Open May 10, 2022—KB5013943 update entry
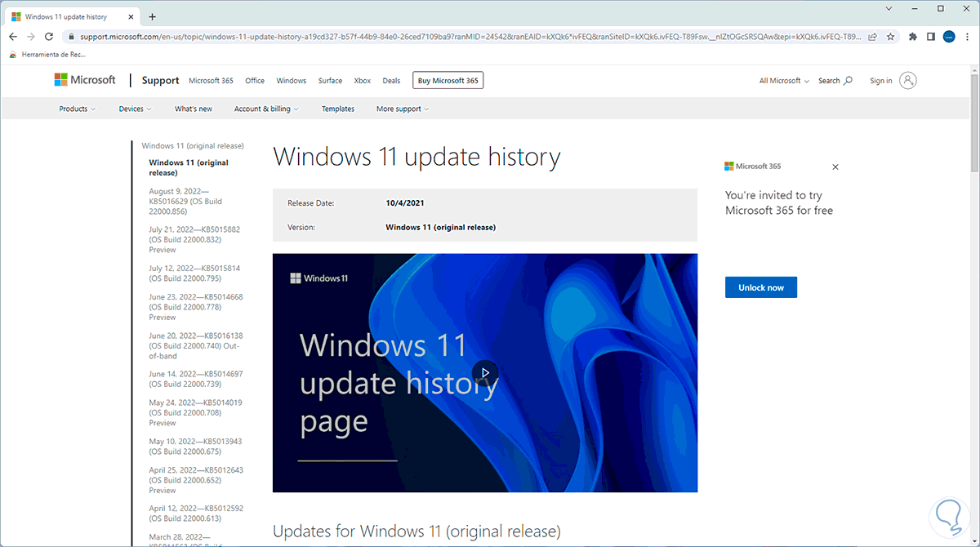The width and height of the screenshot is (980, 547). tap(195, 447)
